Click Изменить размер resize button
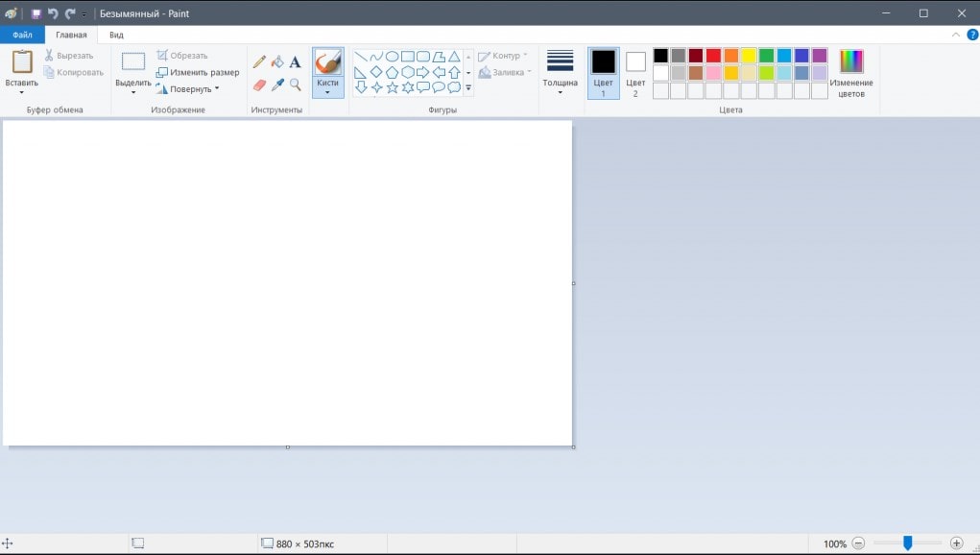 click(198, 73)
